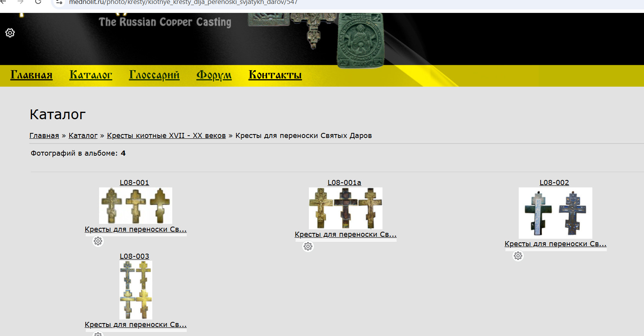
Task: Click the gear icon under the L08-001a caption
Action: coord(308,246)
